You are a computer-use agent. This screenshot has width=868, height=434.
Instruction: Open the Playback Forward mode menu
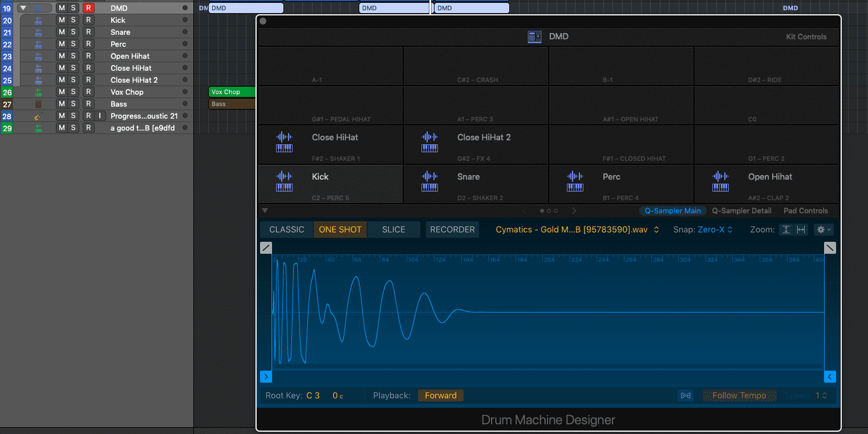[x=441, y=396]
